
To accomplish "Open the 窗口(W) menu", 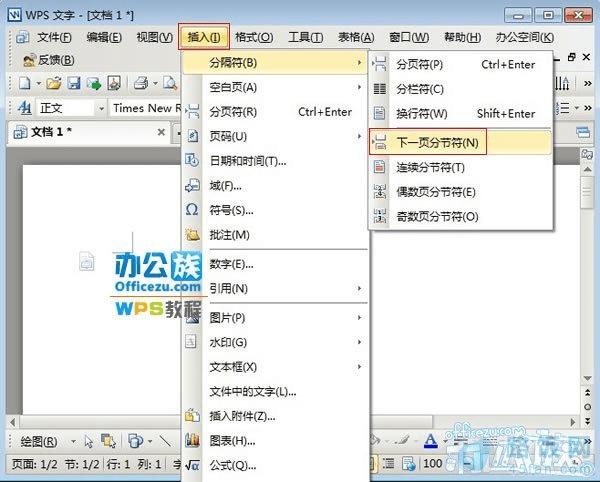I will (409, 37).
